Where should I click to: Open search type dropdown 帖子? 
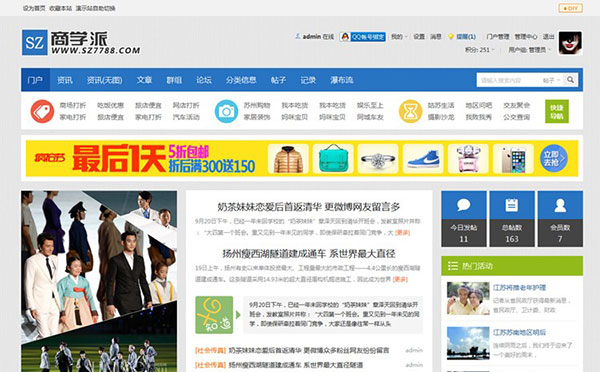click(551, 80)
